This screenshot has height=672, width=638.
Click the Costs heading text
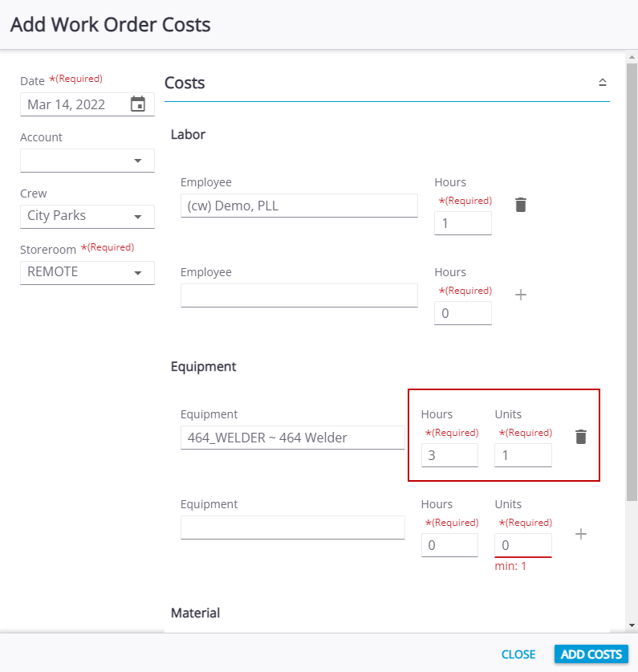(x=185, y=83)
